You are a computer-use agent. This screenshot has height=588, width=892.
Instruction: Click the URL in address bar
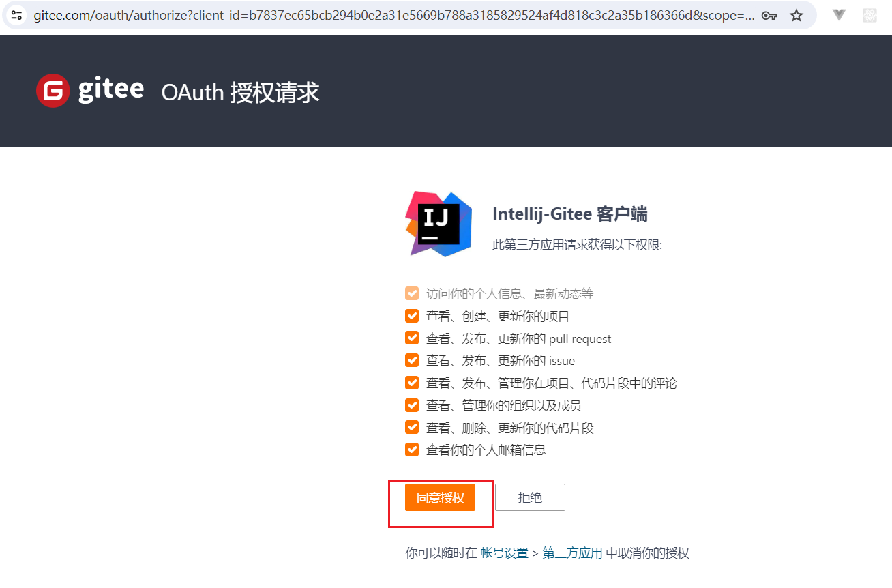point(394,16)
